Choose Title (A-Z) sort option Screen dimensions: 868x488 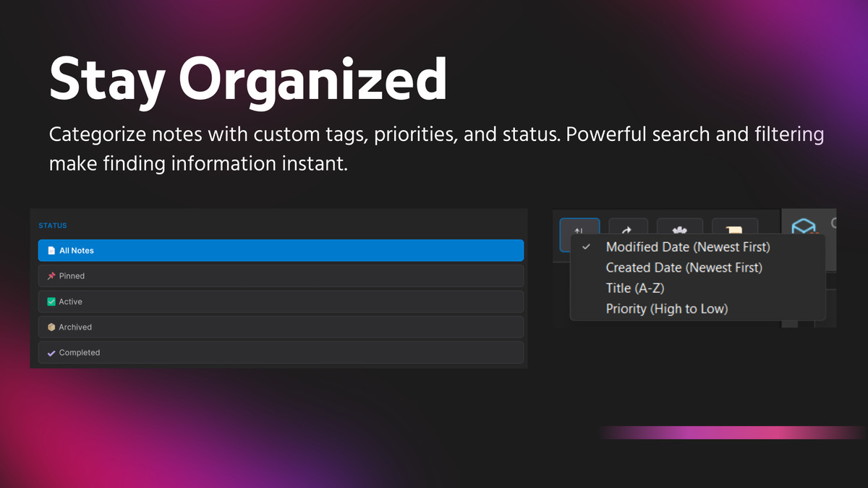[x=635, y=288]
